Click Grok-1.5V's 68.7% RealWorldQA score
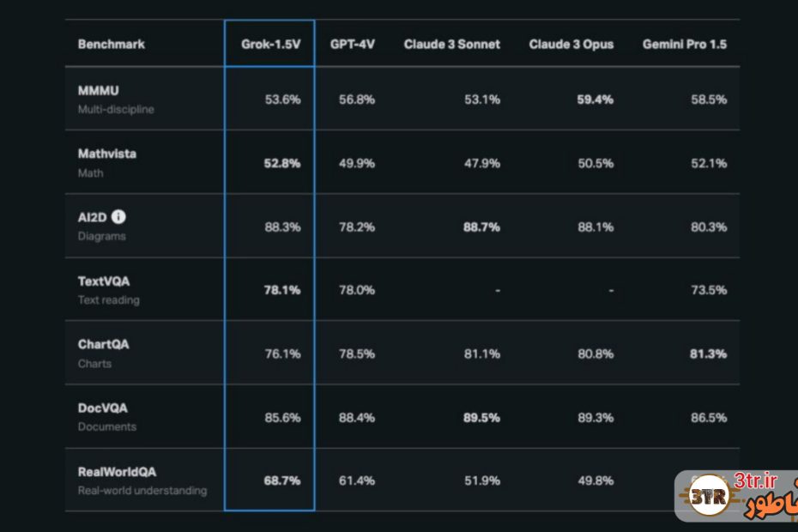This screenshot has height=532, width=798. [x=282, y=481]
